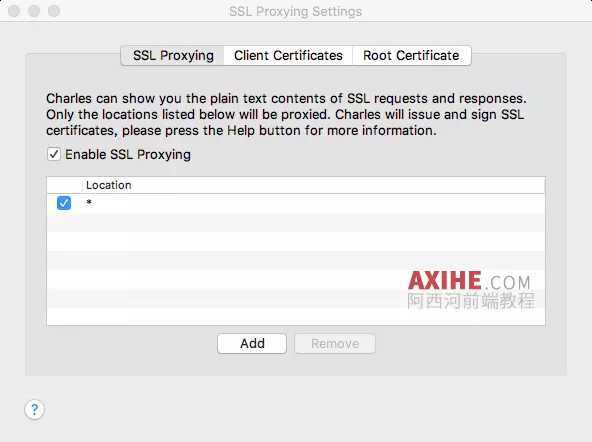592x442 pixels.
Task: Zoom the window with third title button
Action: coord(54,11)
